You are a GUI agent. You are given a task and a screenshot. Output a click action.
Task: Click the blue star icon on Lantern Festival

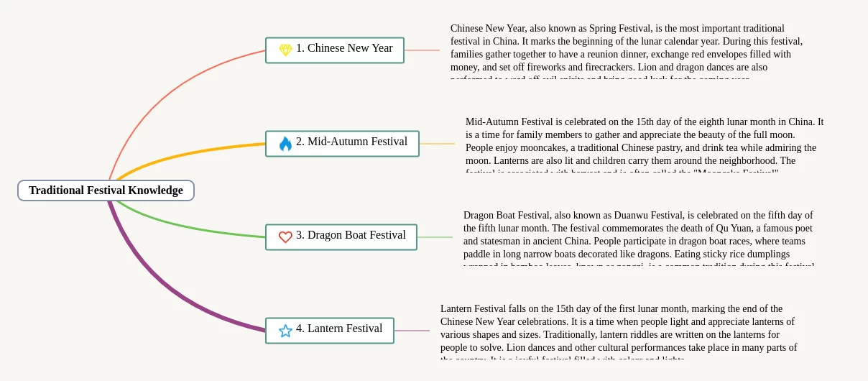285,331
